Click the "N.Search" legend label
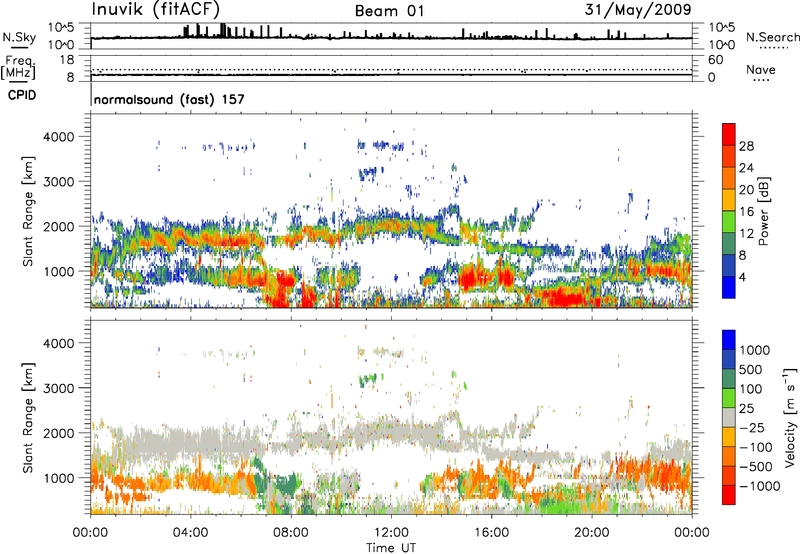The height and width of the screenshot is (554, 800). tap(772, 37)
